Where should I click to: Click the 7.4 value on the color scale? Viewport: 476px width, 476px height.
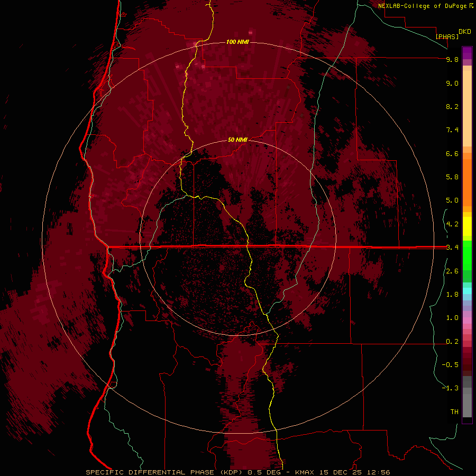tap(452, 130)
